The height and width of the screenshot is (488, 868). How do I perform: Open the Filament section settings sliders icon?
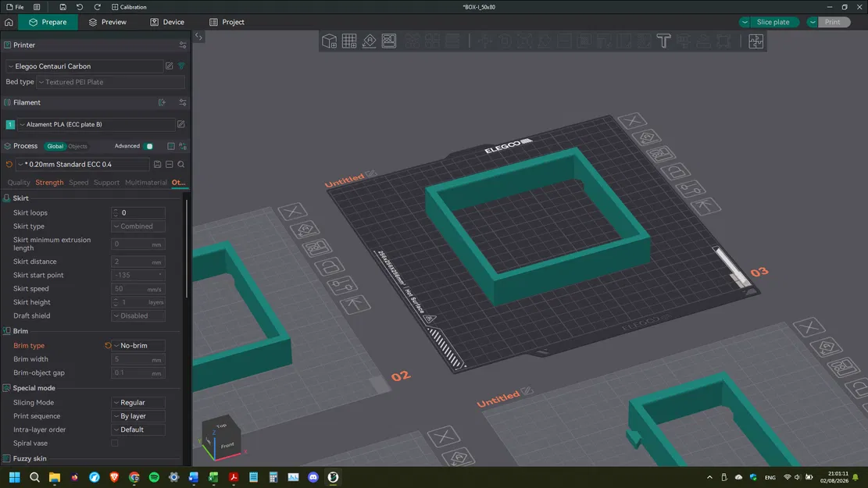pyautogui.click(x=183, y=102)
